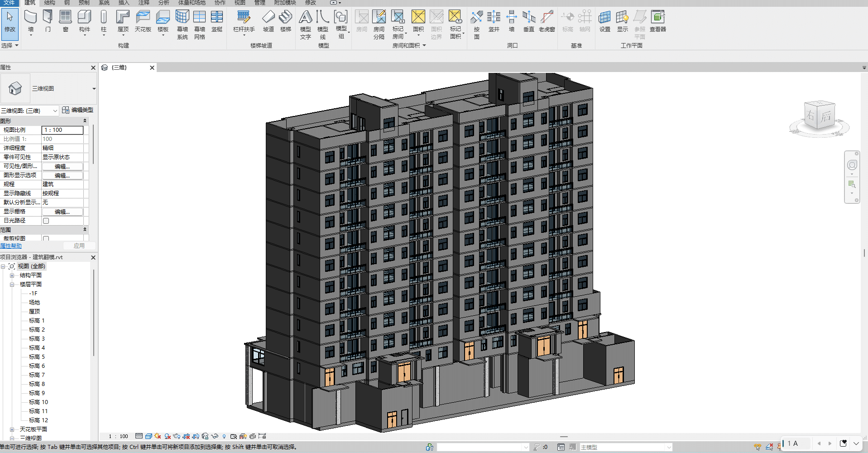Open floor plan 标高 5 in browser
The height and width of the screenshot is (453, 868).
click(37, 357)
